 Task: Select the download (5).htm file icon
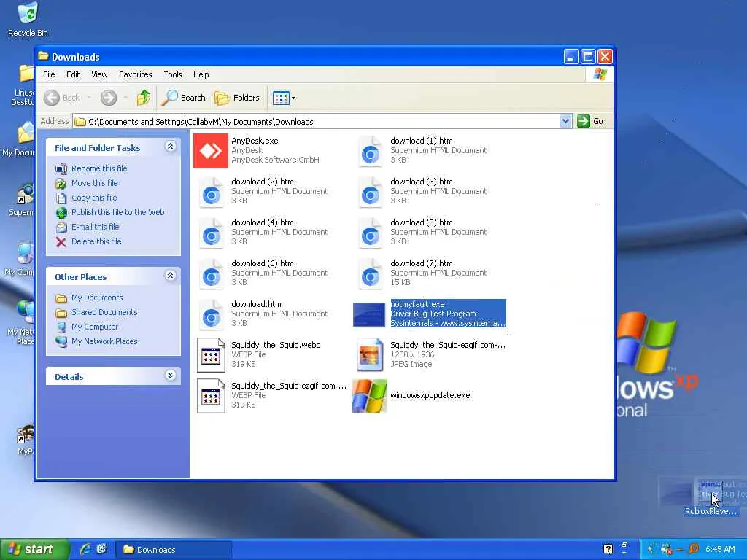(x=370, y=234)
